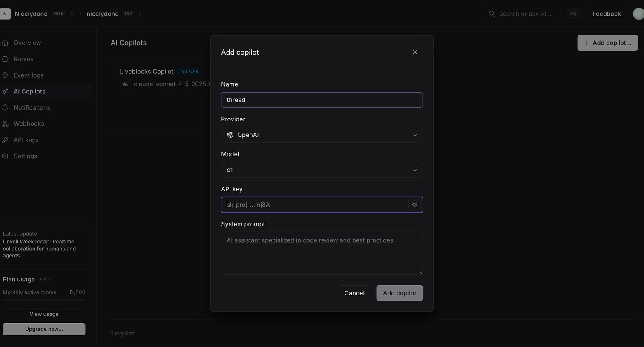Click the Rooms hexagon icon
Screen dimensions: 644x347
point(5,59)
